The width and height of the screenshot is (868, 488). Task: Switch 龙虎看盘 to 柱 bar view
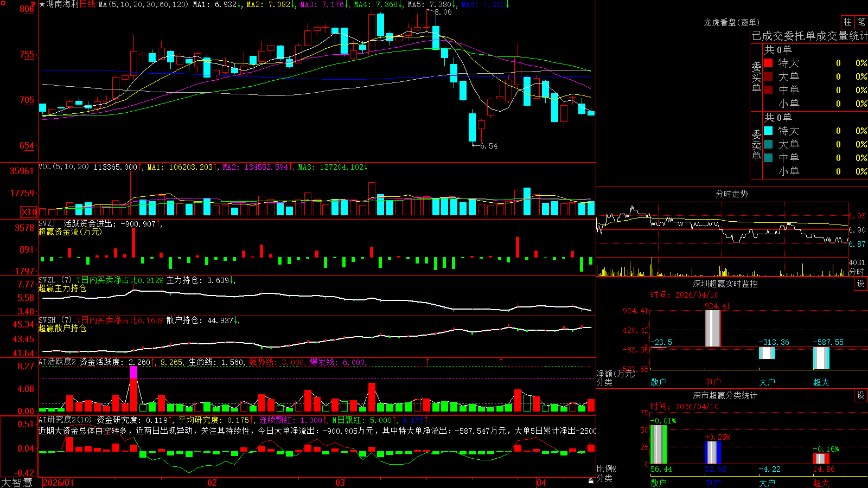pyautogui.click(x=847, y=22)
